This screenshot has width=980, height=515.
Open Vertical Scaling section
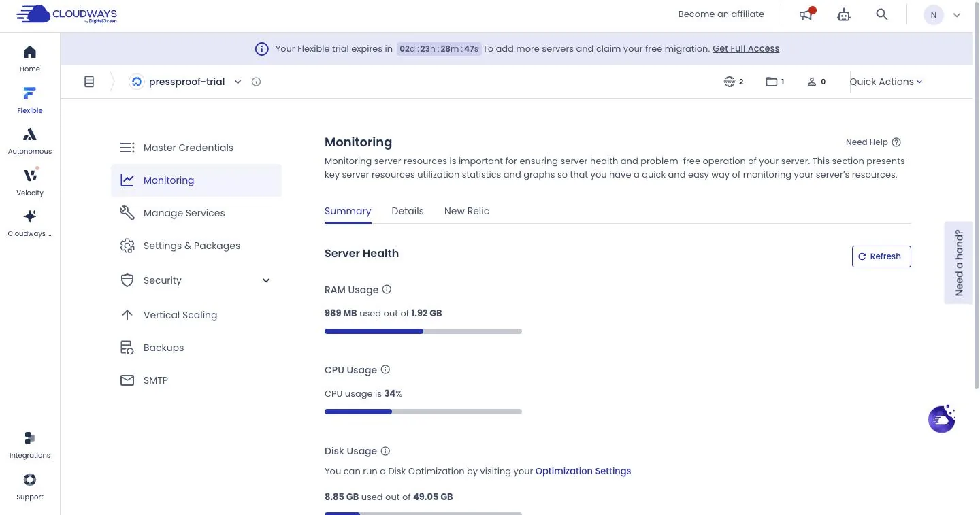point(196,315)
